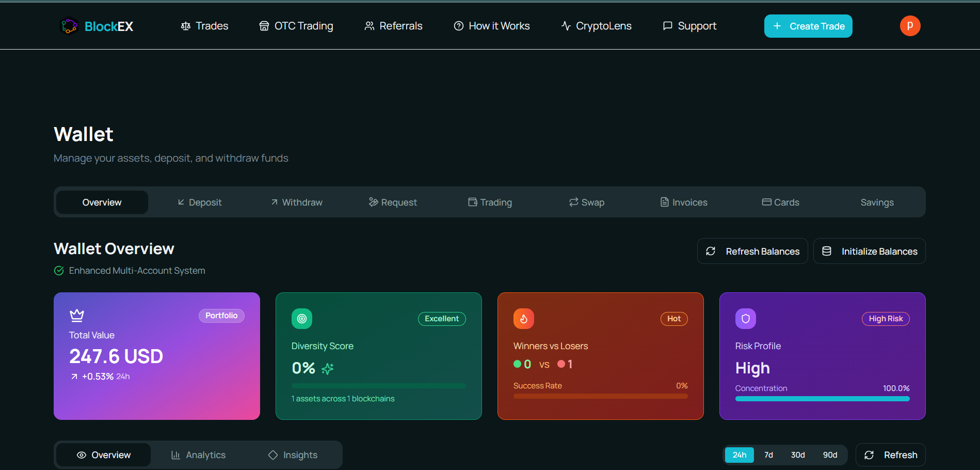Click the Success Rate progress bar
The width and height of the screenshot is (980, 470).
tap(601, 396)
